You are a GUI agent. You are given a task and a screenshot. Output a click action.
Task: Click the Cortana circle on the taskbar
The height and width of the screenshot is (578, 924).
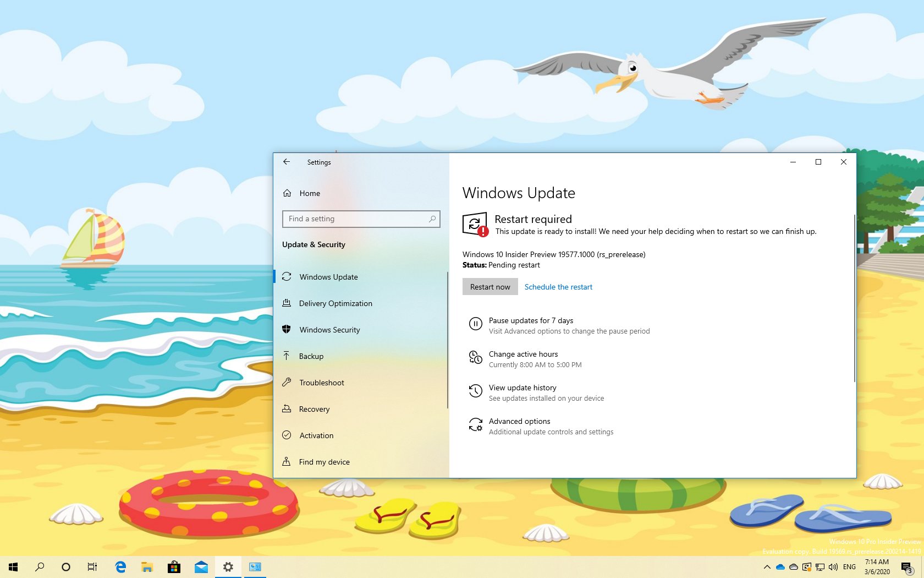point(66,567)
